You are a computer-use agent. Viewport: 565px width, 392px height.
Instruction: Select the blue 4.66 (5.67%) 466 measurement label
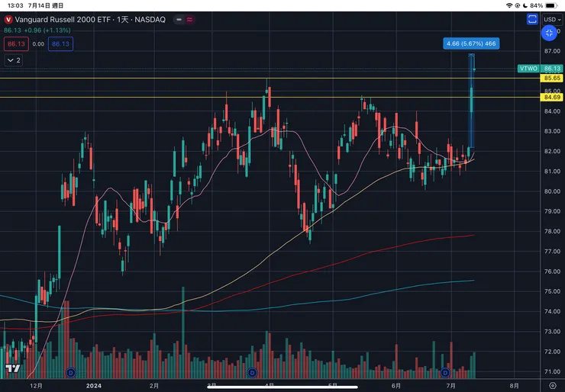coord(471,43)
